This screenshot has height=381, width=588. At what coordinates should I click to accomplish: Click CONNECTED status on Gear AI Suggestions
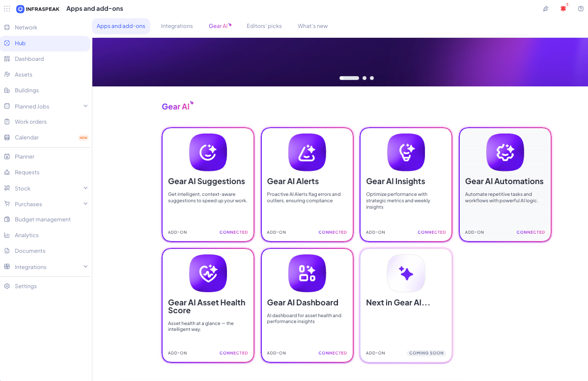point(234,232)
